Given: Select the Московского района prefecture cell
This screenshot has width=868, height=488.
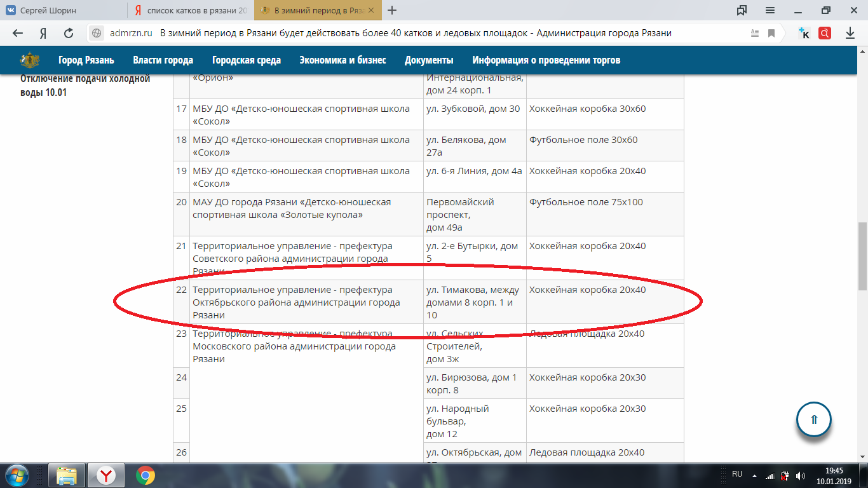Looking at the screenshot, I should click(306, 394).
